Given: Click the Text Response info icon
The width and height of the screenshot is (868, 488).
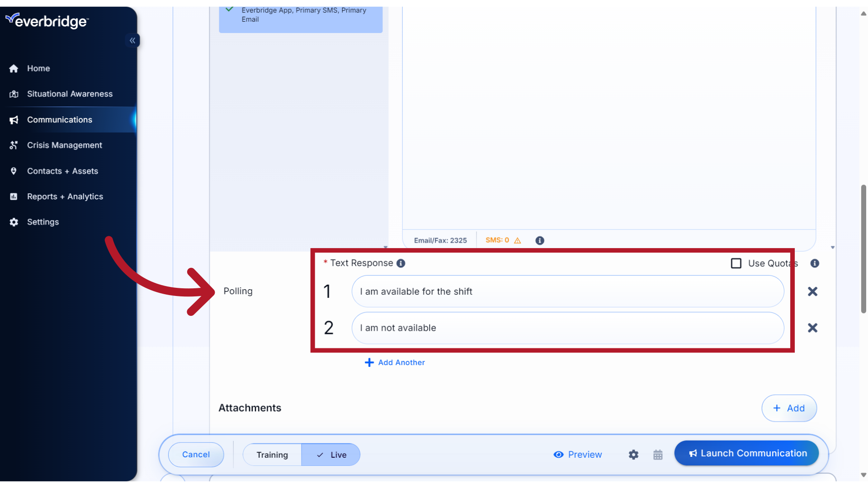Looking at the screenshot, I should 401,263.
